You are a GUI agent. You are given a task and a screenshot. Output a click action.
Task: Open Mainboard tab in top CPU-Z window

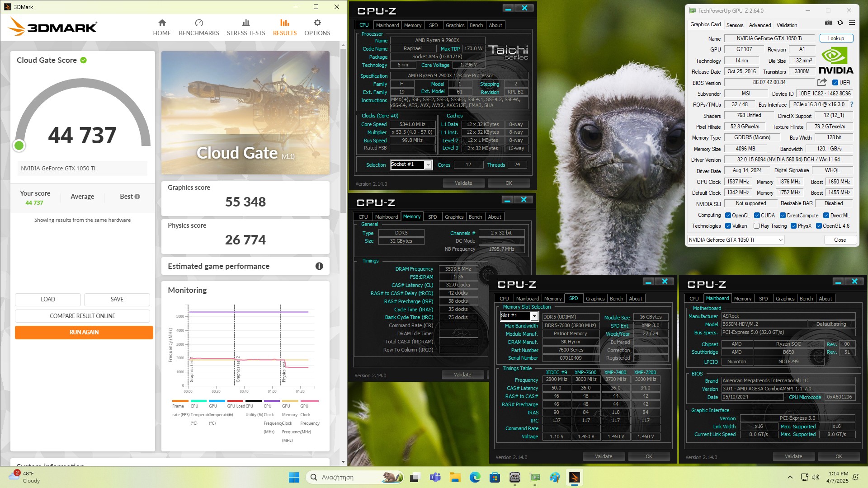coord(387,25)
